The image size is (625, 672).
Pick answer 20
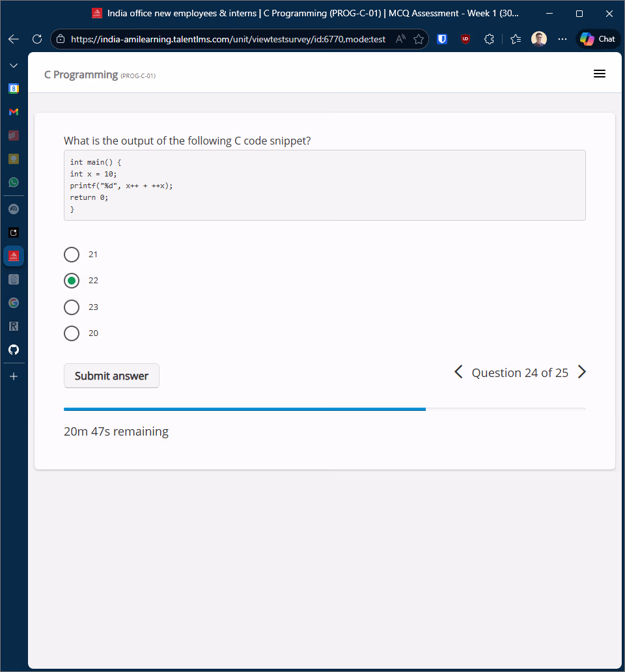[x=72, y=333]
